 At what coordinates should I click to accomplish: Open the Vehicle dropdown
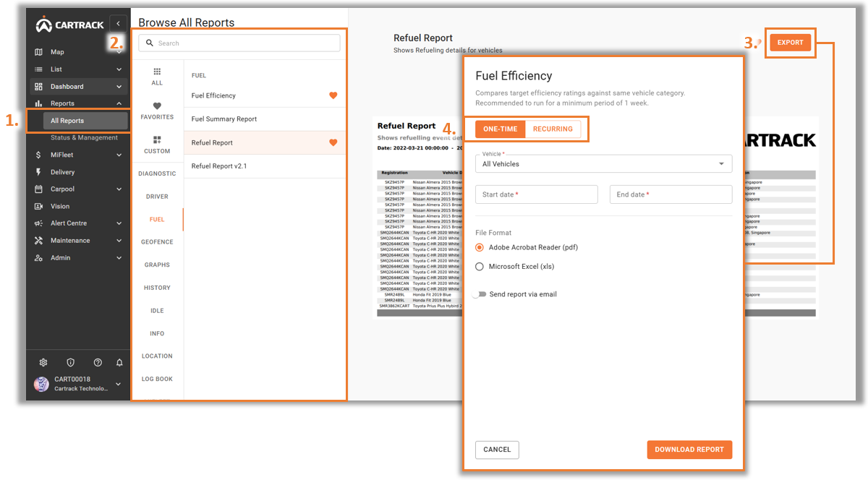point(603,163)
